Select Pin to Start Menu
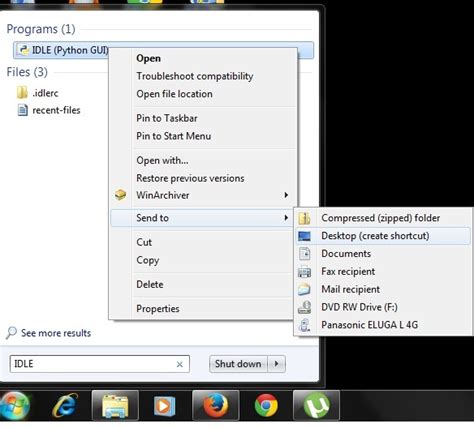 174,136
